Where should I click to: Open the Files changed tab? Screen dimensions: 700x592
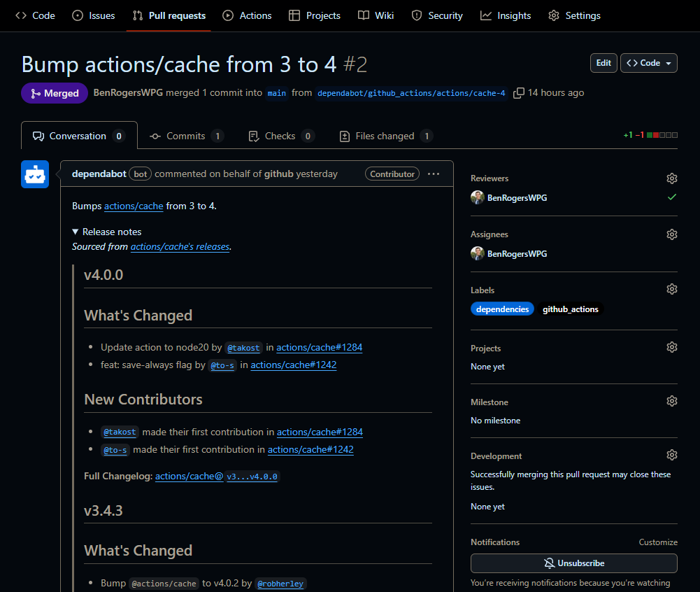386,136
